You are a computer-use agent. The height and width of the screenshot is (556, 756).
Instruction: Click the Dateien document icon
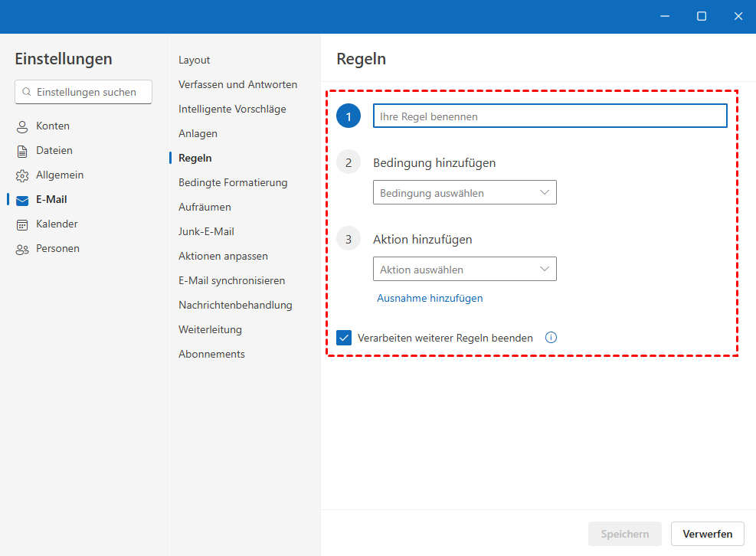pyautogui.click(x=22, y=151)
